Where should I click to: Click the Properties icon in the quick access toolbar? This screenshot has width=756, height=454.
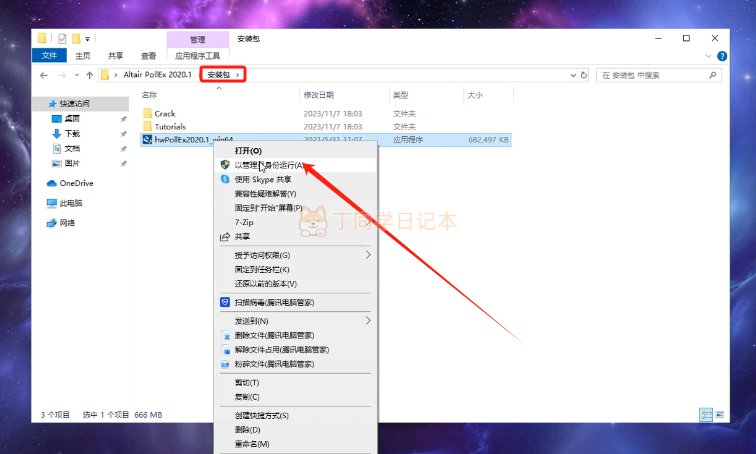[x=62, y=39]
